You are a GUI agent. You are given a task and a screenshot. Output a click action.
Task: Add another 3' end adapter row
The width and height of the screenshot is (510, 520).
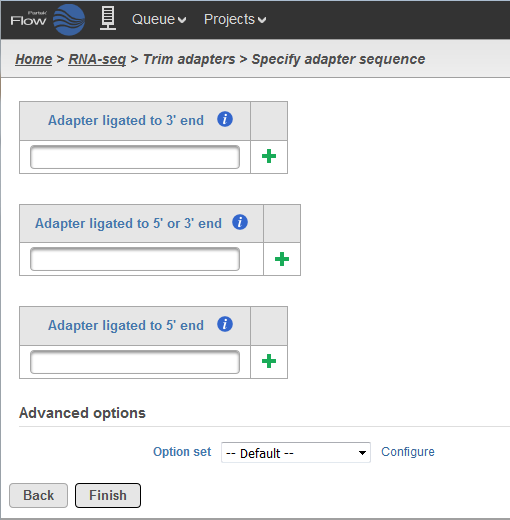[269, 156]
